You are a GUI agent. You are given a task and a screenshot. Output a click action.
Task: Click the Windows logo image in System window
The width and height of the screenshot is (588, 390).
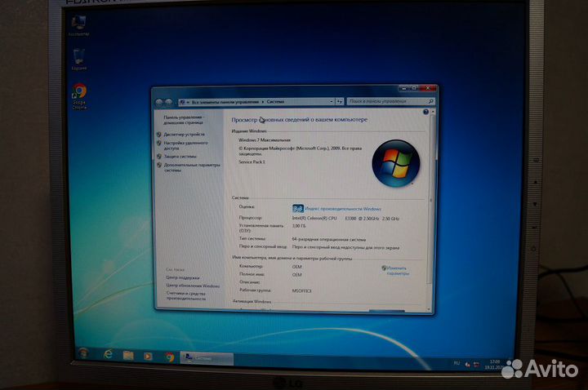(x=396, y=163)
